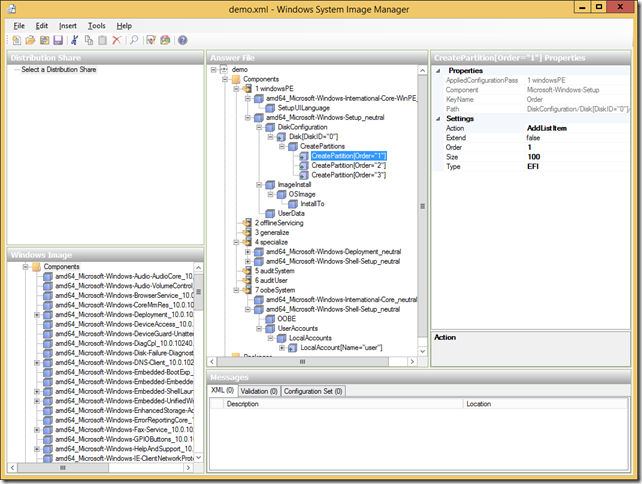Viewport: 642px width, 484px height.
Task: Click the Open Answer File folder icon
Action: pyautogui.click(x=30, y=40)
